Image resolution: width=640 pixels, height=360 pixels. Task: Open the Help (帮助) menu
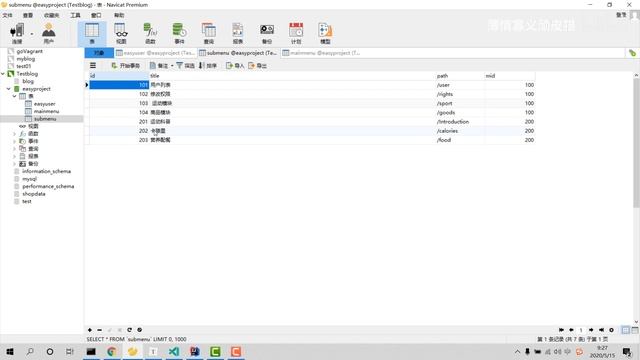tap(119, 15)
